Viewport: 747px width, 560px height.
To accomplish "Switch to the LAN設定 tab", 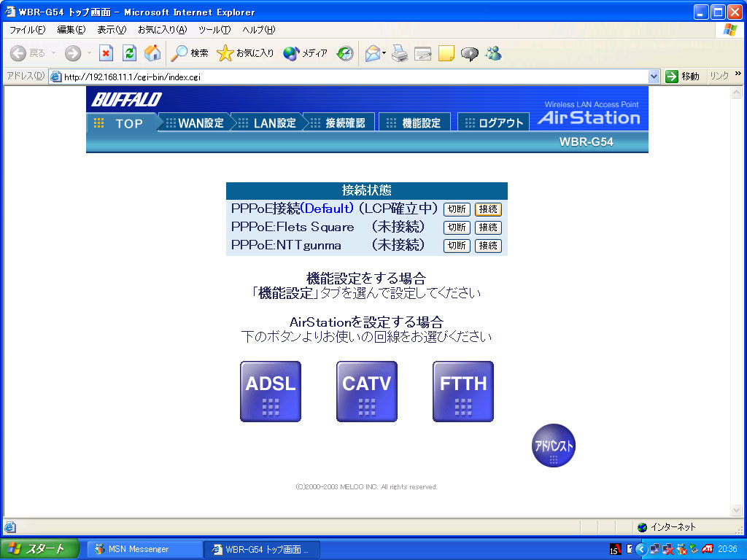I will 267,122.
